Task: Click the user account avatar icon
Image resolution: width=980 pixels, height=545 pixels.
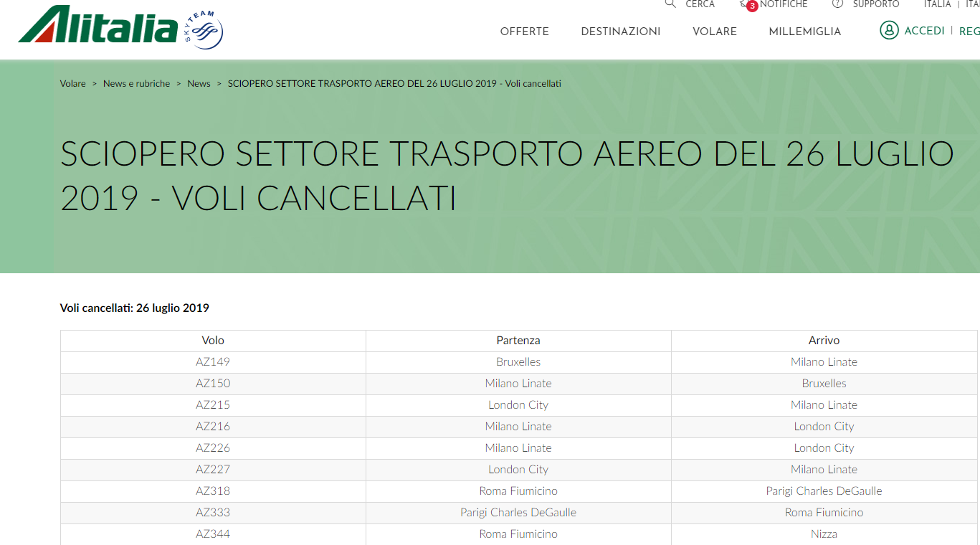Action: pyautogui.click(x=889, y=31)
